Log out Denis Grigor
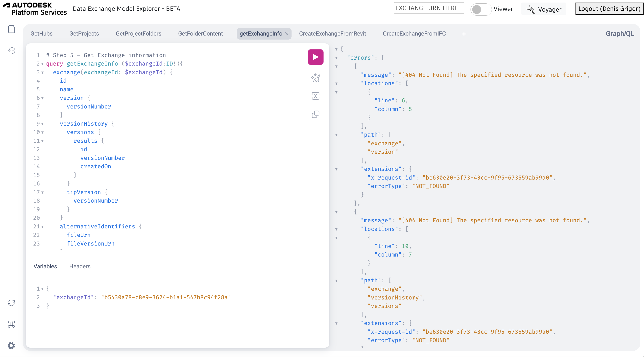 pyautogui.click(x=609, y=9)
